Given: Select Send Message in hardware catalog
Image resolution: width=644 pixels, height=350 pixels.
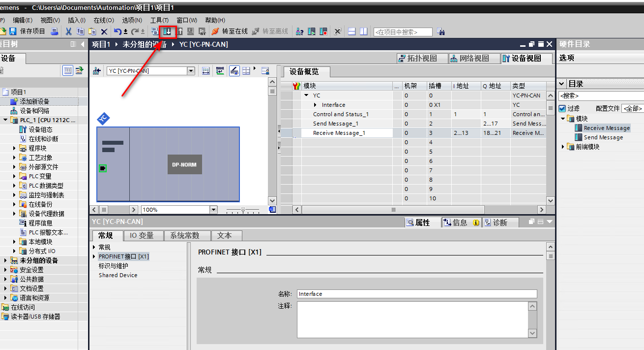Looking at the screenshot, I should [x=603, y=137].
